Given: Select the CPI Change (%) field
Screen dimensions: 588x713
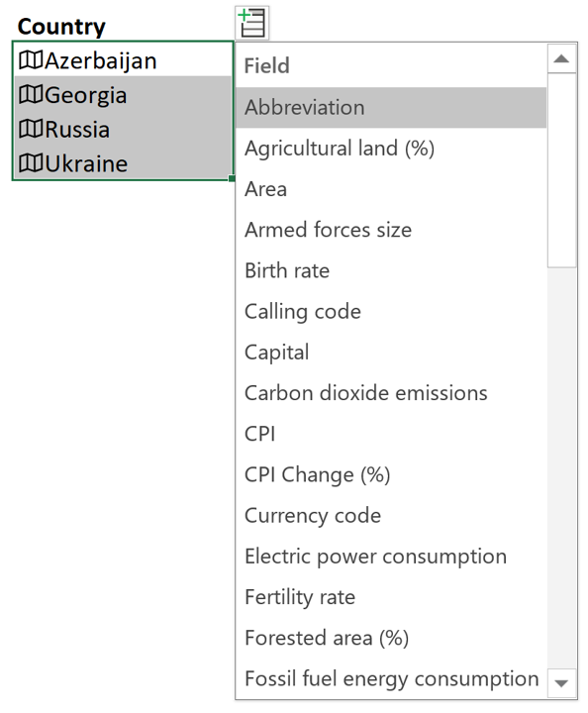Looking at the screenshot, I should click(391, 474).
